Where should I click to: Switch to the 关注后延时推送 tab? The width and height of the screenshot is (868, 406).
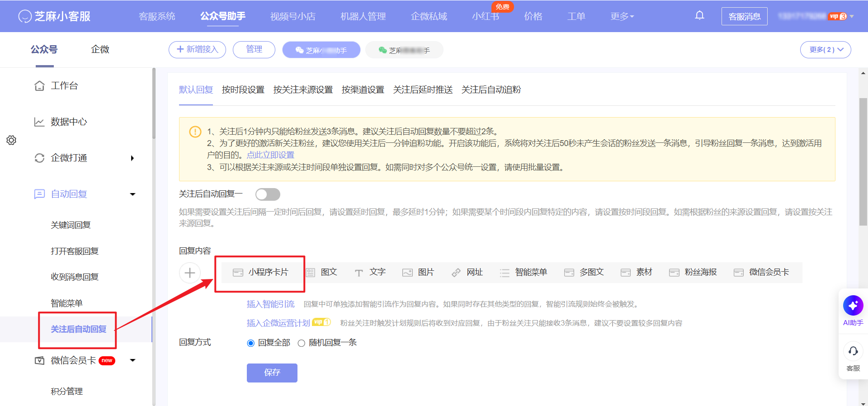tap(423, 90)
